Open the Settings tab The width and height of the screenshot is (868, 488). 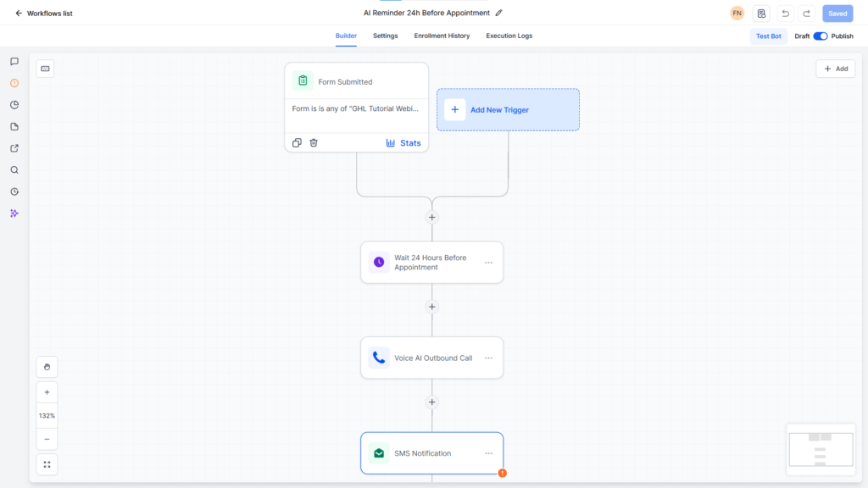point(386,36)
